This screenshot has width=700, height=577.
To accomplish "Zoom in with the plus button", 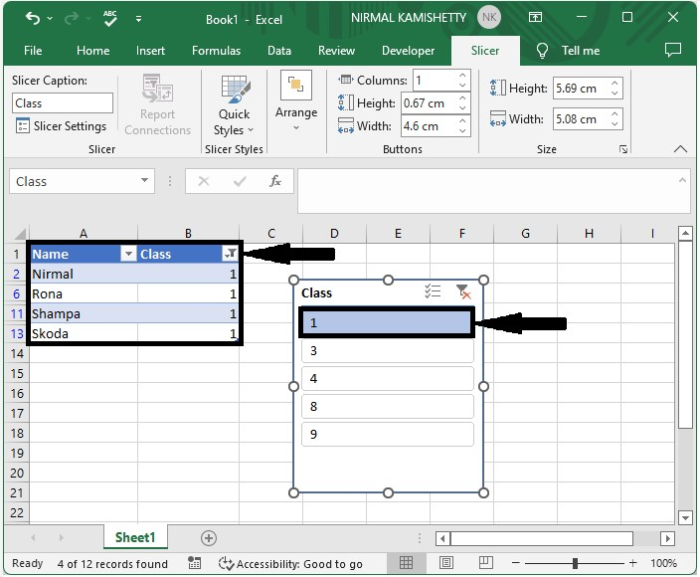I will [x=633, y=563].
